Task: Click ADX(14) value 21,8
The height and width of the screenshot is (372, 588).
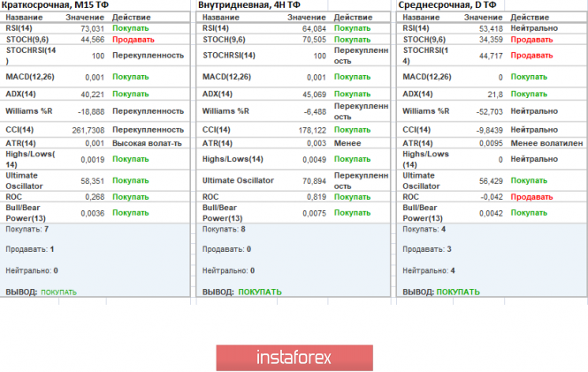Action: pos(495,95)
